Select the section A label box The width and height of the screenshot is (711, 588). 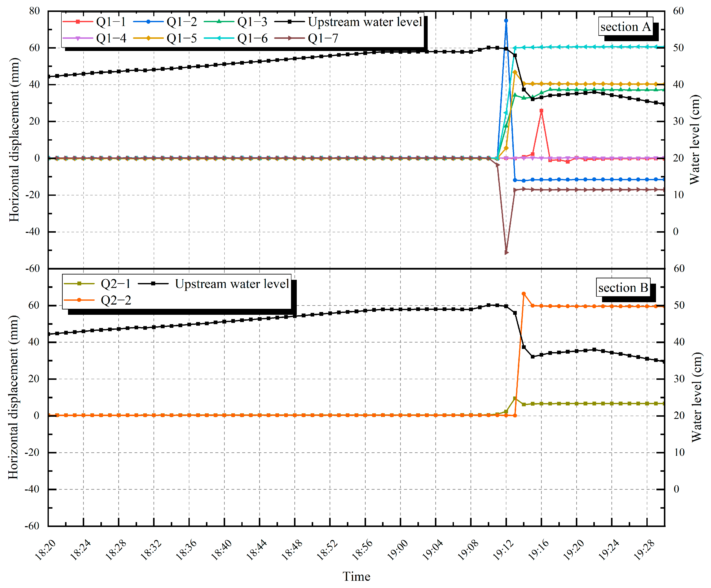point(625,26)
